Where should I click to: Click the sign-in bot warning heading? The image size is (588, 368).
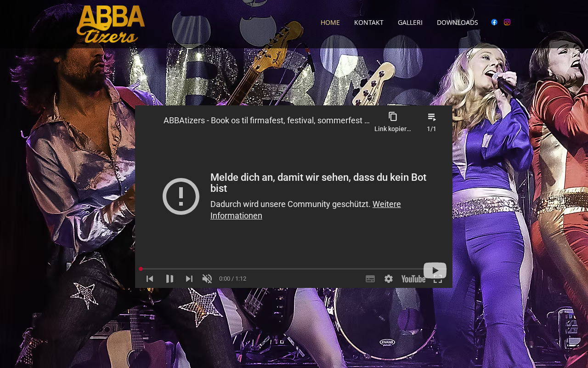tap(318, 183)
